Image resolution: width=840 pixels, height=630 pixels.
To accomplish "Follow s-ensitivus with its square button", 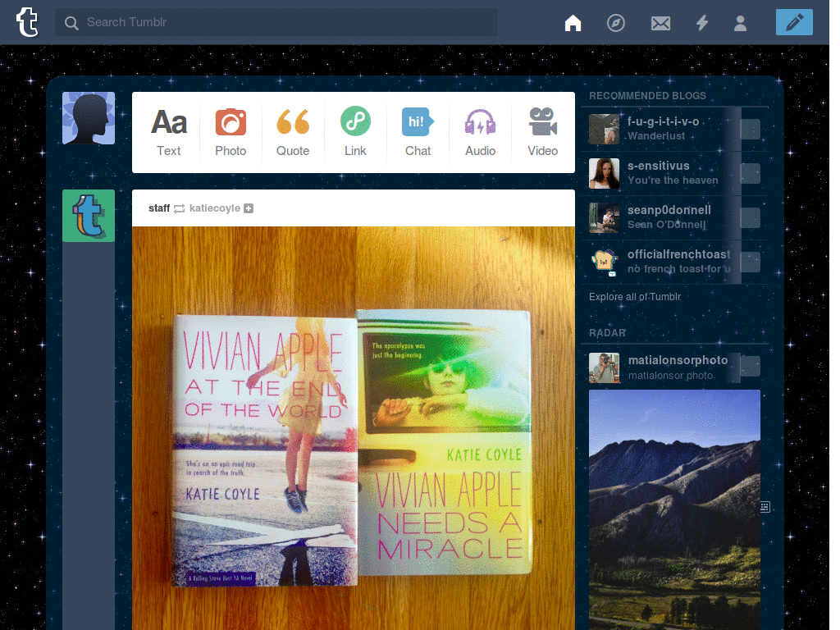I will pyautogui.click(x=750, y=174).
